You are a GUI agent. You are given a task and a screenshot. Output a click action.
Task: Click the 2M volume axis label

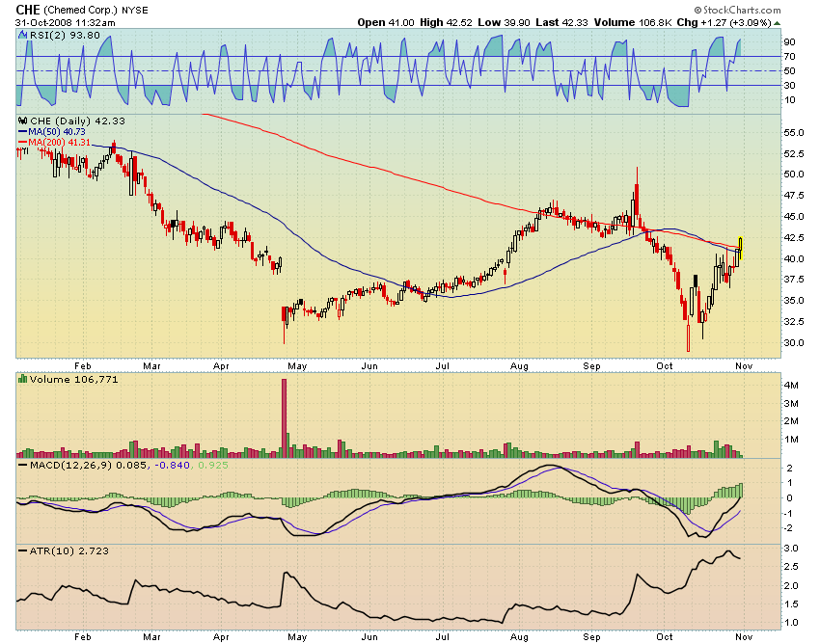pos(791,421)
